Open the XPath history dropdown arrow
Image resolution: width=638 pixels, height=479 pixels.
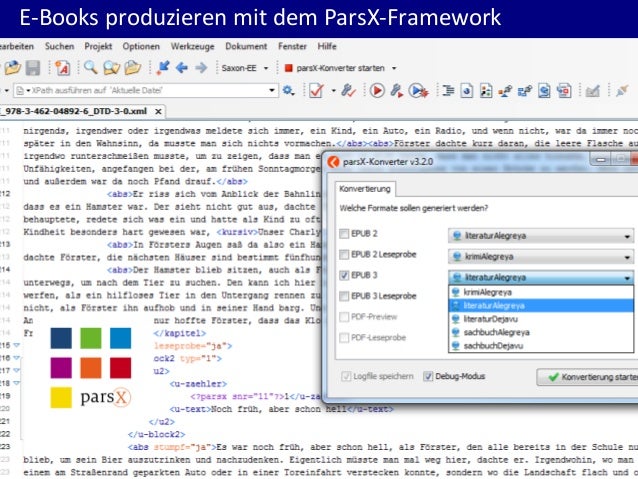[272, 90]
